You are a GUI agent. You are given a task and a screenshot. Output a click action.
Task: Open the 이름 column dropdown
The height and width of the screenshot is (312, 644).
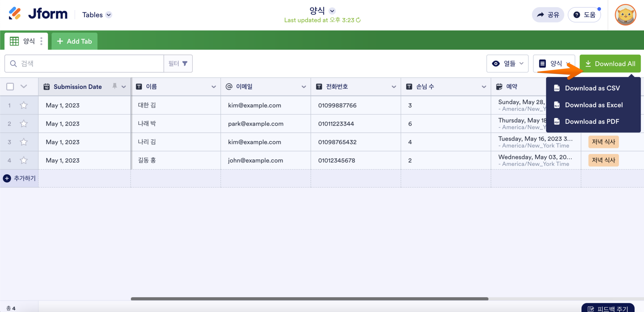coord(214,86)
